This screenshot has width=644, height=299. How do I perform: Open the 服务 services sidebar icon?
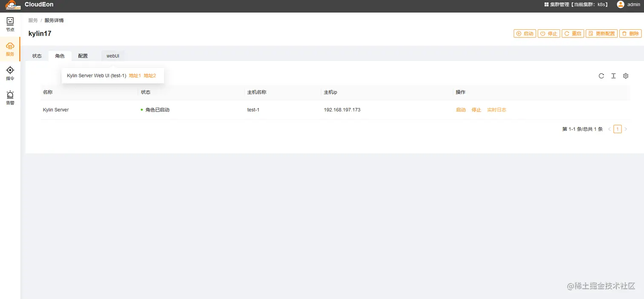tap(10, 49)
